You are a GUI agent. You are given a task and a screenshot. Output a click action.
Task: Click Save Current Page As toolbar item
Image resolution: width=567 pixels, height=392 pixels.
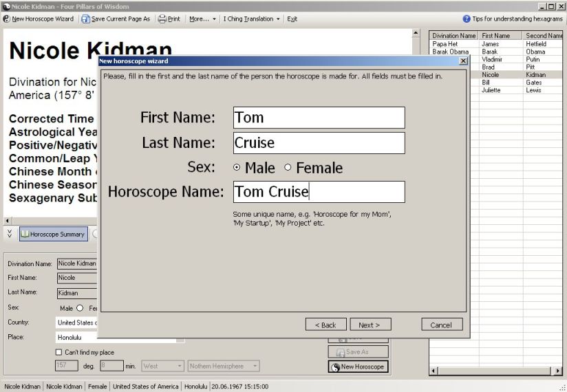pos(116,19)
